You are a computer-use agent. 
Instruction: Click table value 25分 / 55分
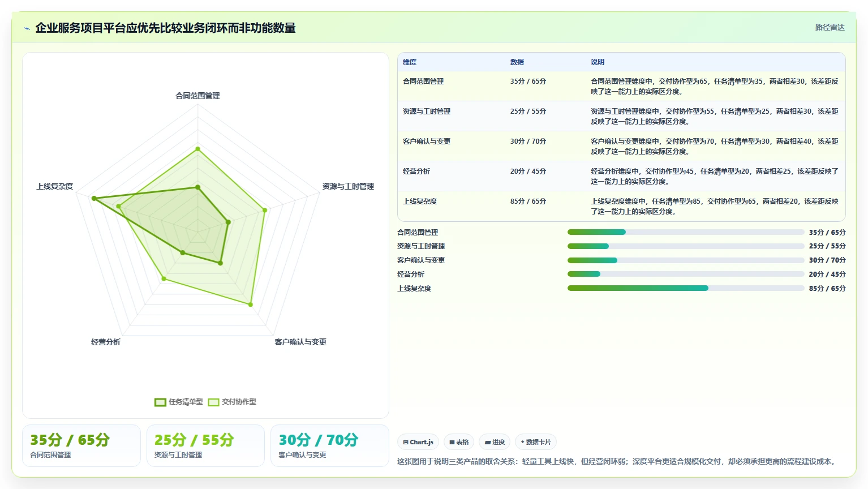pos(528,111)
